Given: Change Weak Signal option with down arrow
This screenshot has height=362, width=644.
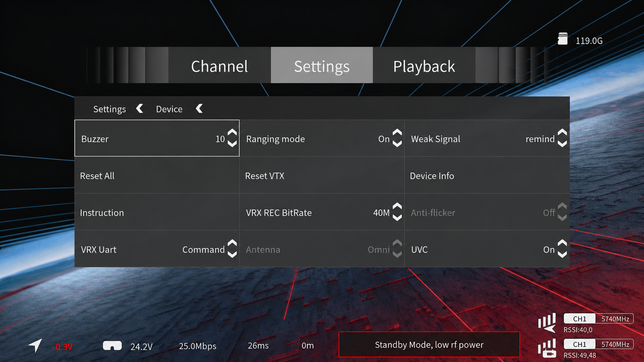Looking at the screenshot, I should (562, 144).
